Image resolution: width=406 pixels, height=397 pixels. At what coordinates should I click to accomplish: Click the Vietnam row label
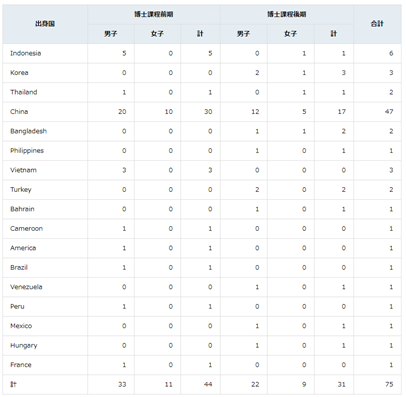pyautogui.click(x=23, y=170)
